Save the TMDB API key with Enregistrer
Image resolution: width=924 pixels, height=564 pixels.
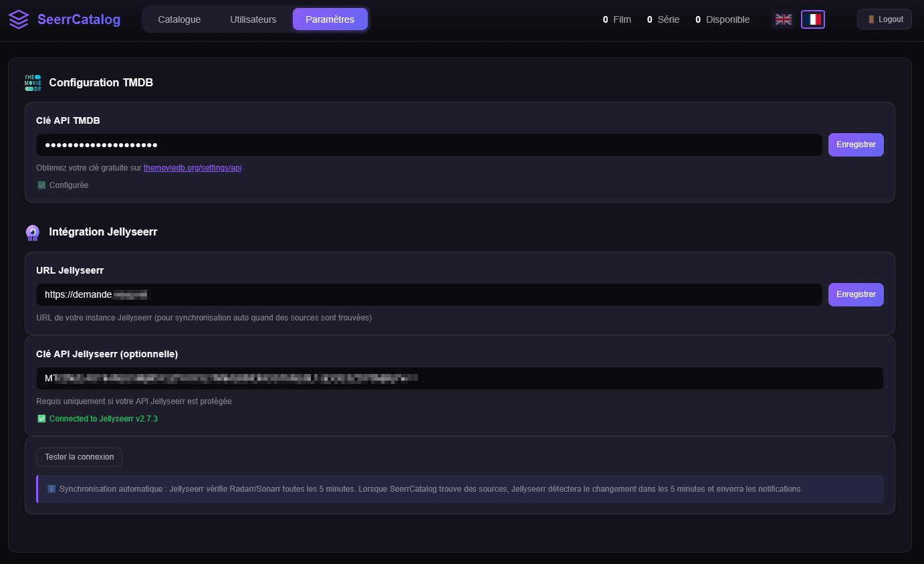[x=855, y=145]
